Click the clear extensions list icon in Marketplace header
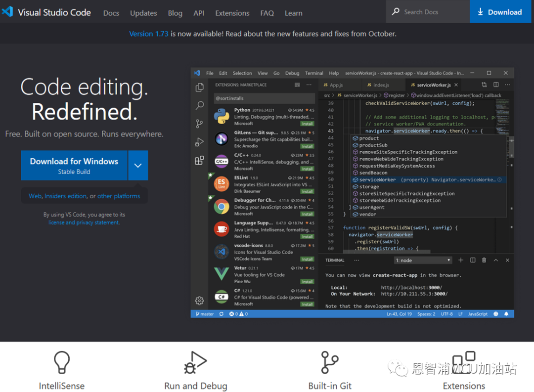534x392 pixels. pyautogui.click(x=297, y=85)
